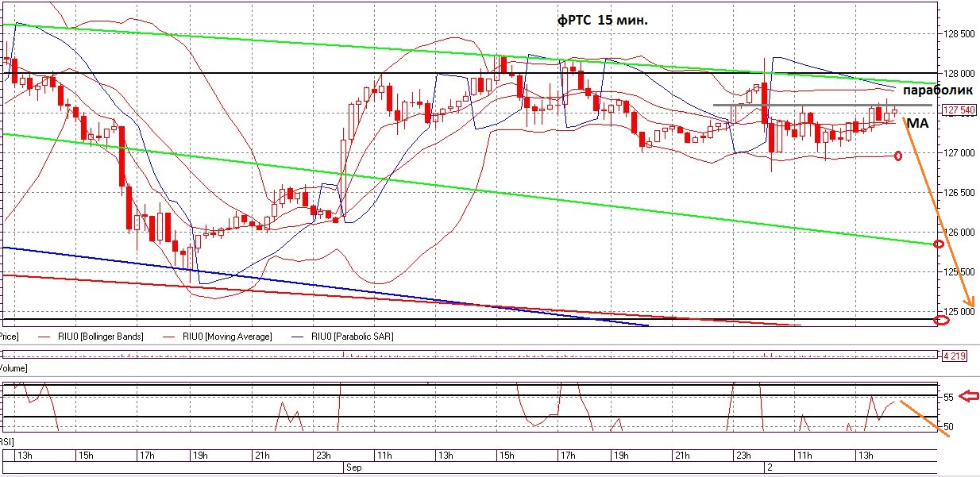The image size is (980, 477).
Task: Click the Price pane label
Action: coord(10,337)
